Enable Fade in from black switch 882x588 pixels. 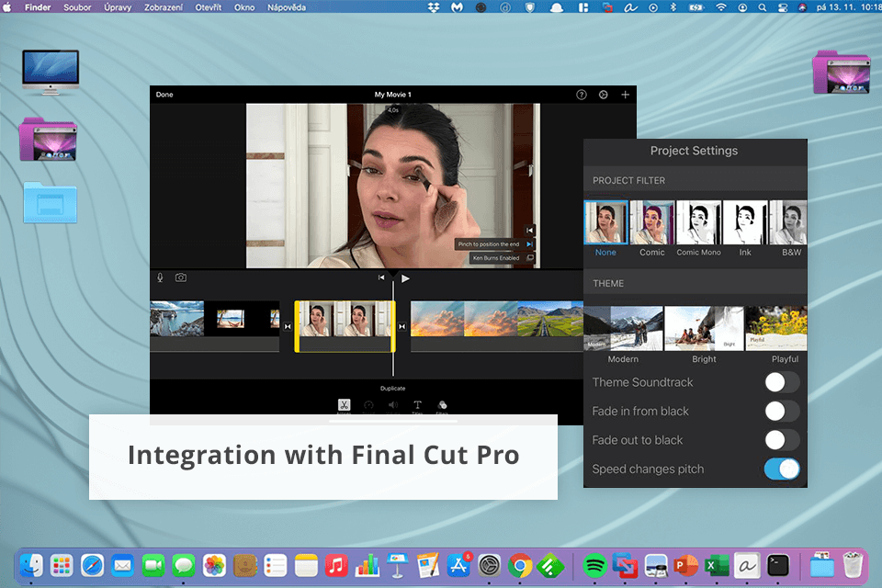click(782, 412)
